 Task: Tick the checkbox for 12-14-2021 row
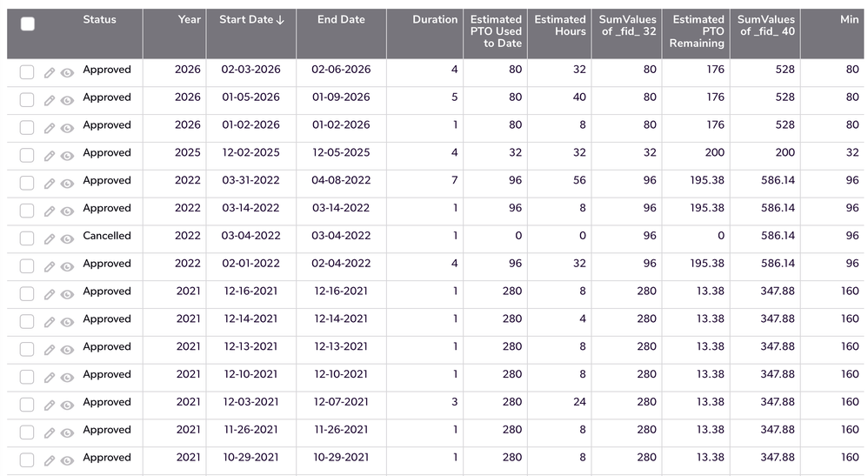click(27, 321)
